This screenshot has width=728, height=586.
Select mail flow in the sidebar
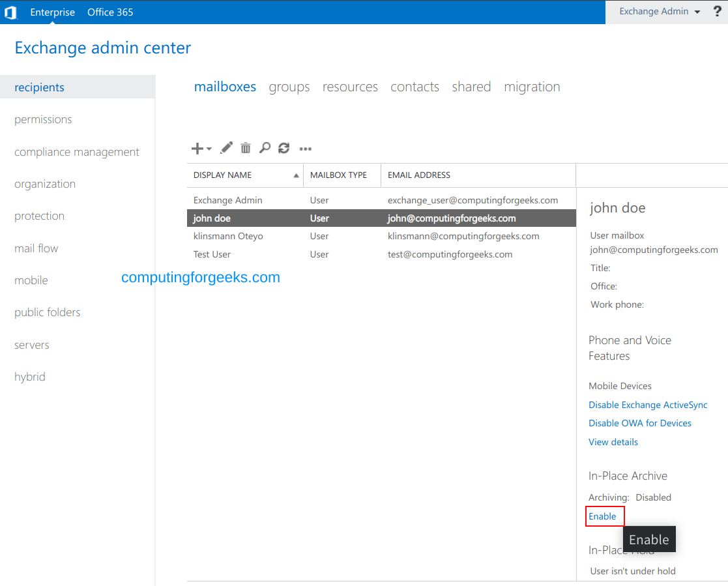coord(36,248)
